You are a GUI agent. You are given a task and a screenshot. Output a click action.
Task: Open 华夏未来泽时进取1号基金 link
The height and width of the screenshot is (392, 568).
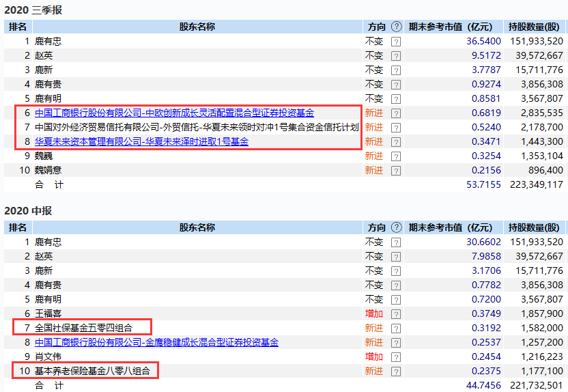pos(141,141)
